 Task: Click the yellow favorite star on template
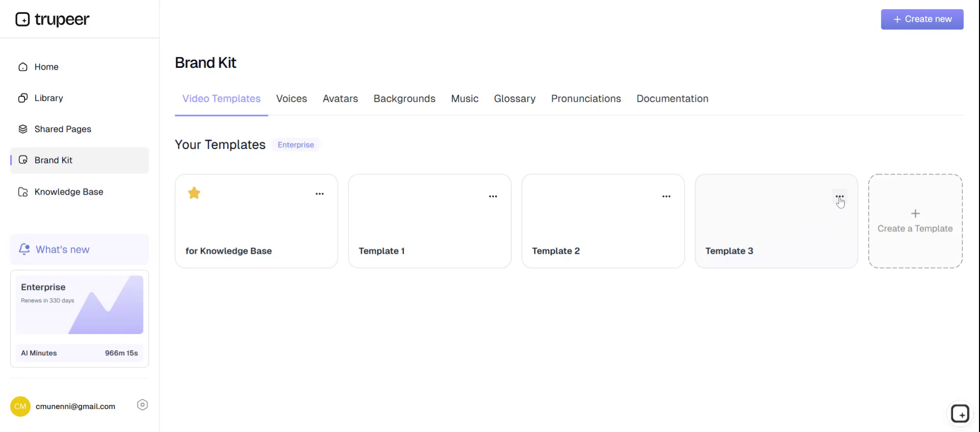194,193
